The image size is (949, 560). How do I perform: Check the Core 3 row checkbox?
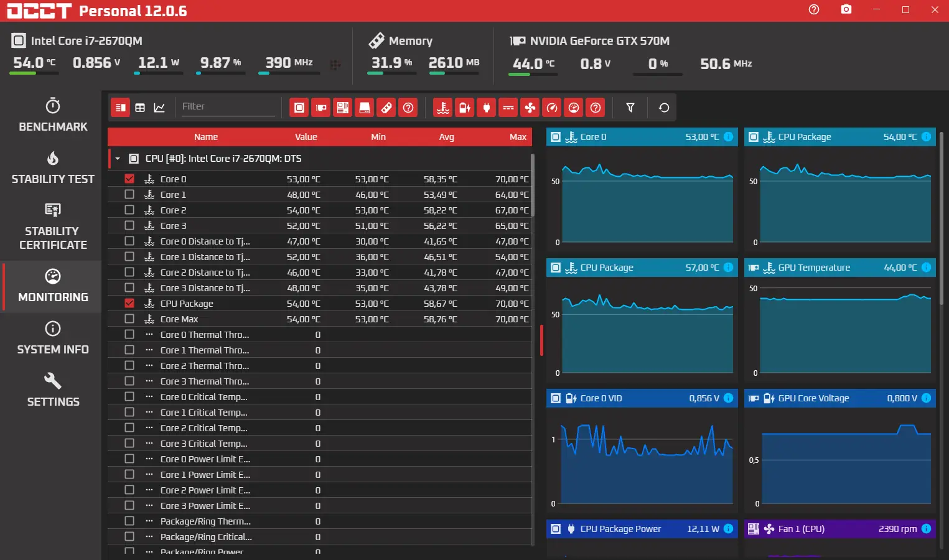click(129, 225)
